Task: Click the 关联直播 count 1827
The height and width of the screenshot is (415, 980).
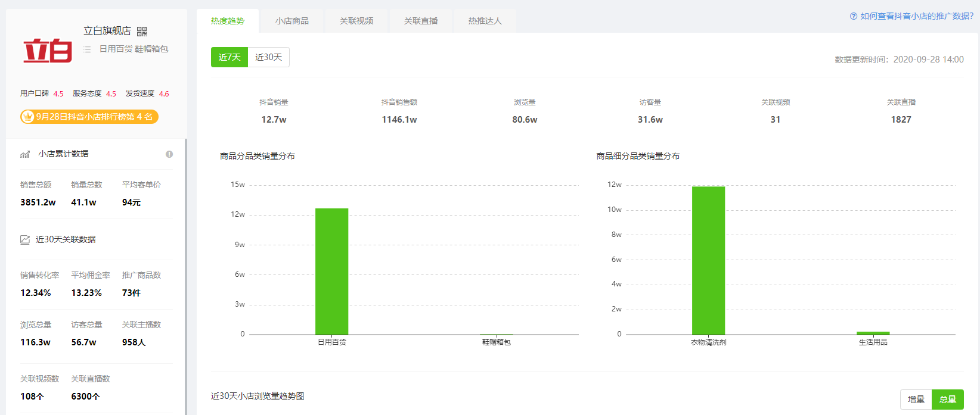Action: pos(901,120)
